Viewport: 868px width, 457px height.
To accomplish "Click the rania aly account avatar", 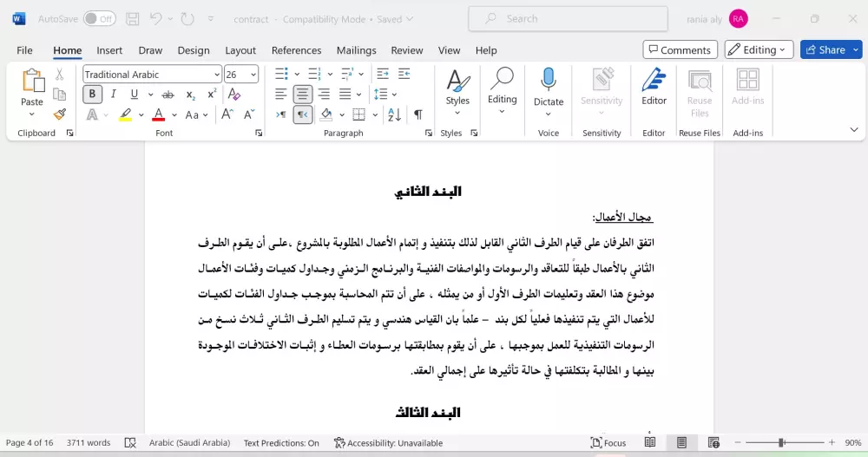I will [x=738, y=19].
